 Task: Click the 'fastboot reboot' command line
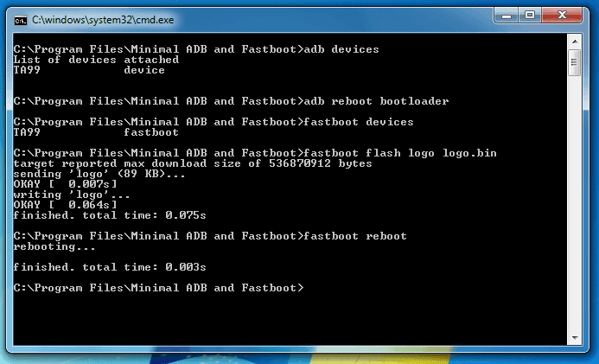coord(210,236)
